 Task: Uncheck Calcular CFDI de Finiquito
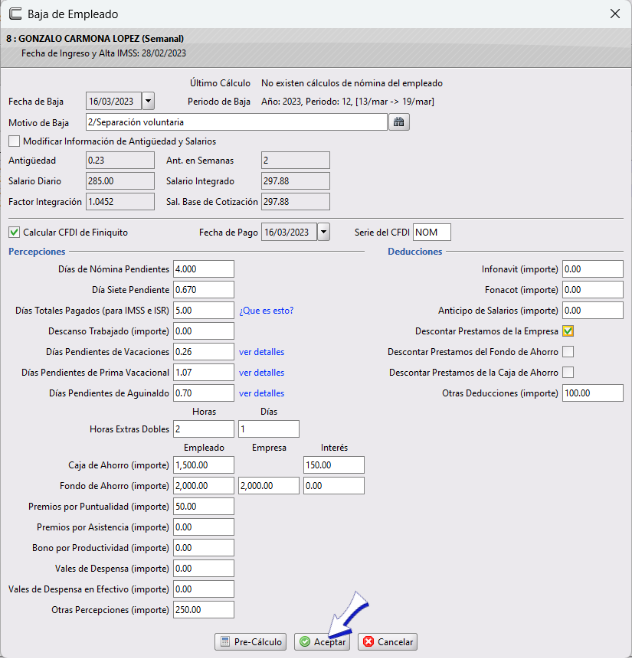point(14,232)
